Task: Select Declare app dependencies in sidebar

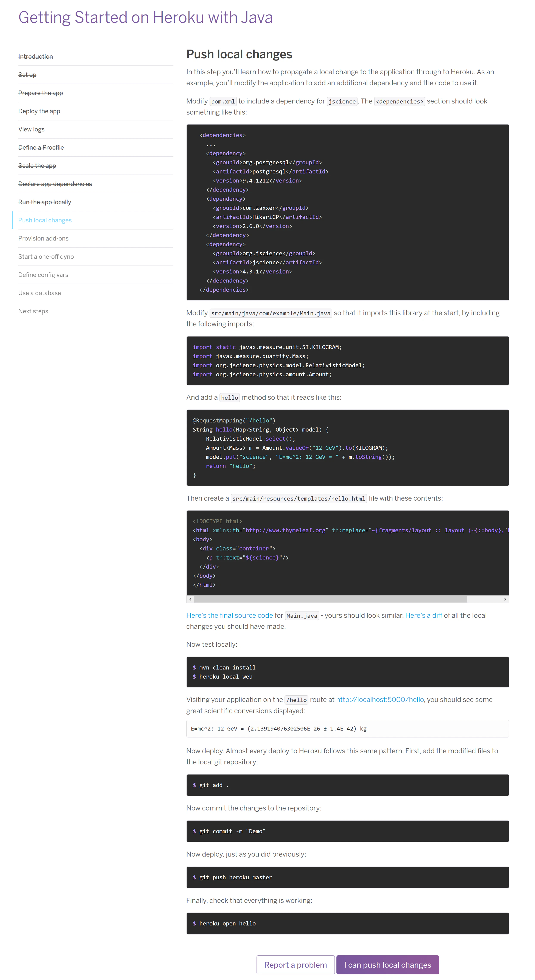Action: (x=55, y=184)
